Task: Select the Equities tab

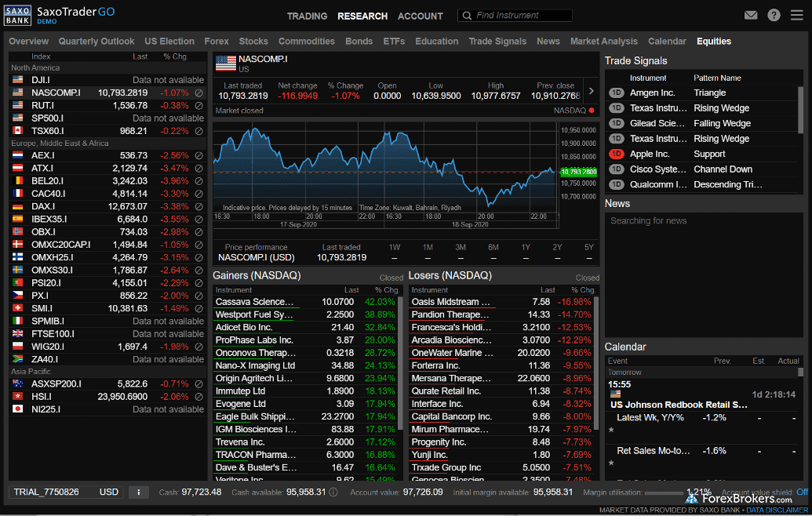Action: point(714,42)
